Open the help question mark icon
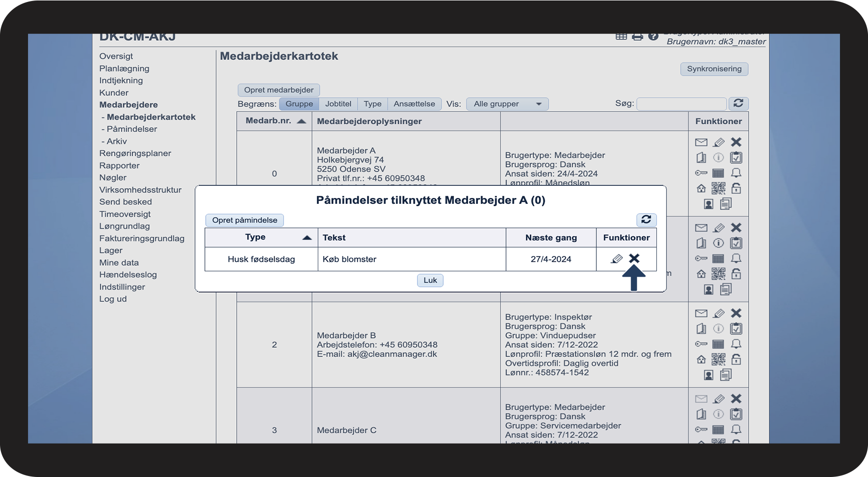The image size is (868, 477). [653, 37]
